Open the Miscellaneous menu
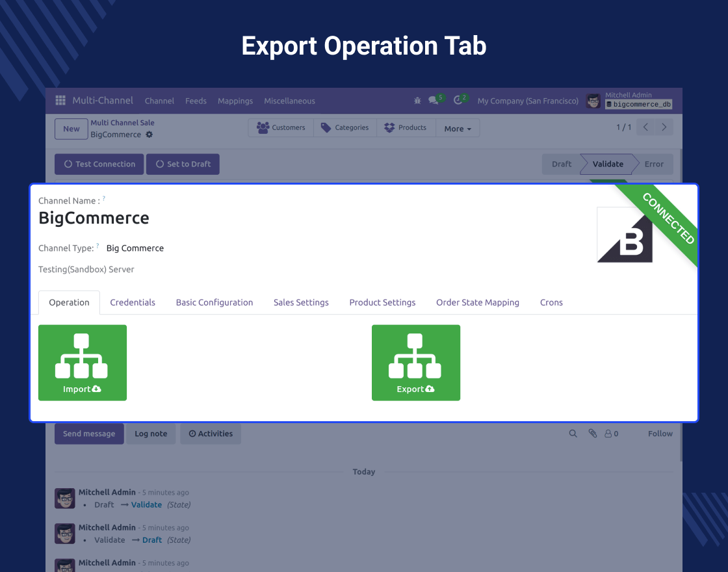The width and height of the screenshot is (728, 572). pos(290,101)
